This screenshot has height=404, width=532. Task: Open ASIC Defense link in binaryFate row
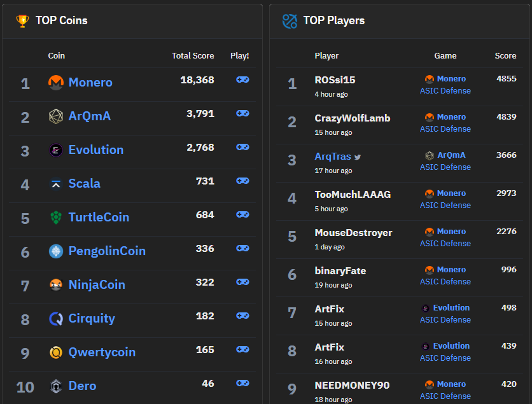(x=445, y=282)
